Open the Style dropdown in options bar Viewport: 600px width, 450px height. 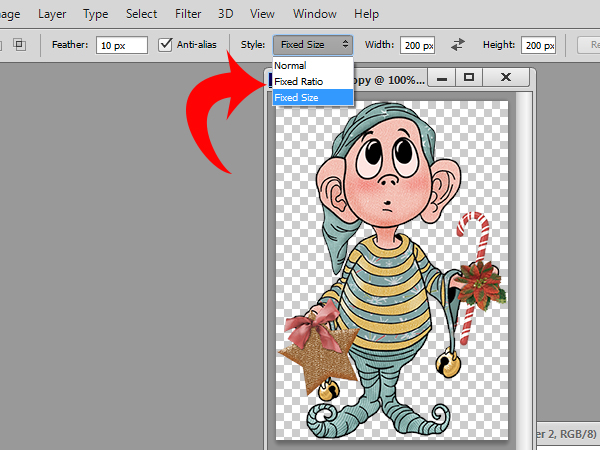(313, 45)
